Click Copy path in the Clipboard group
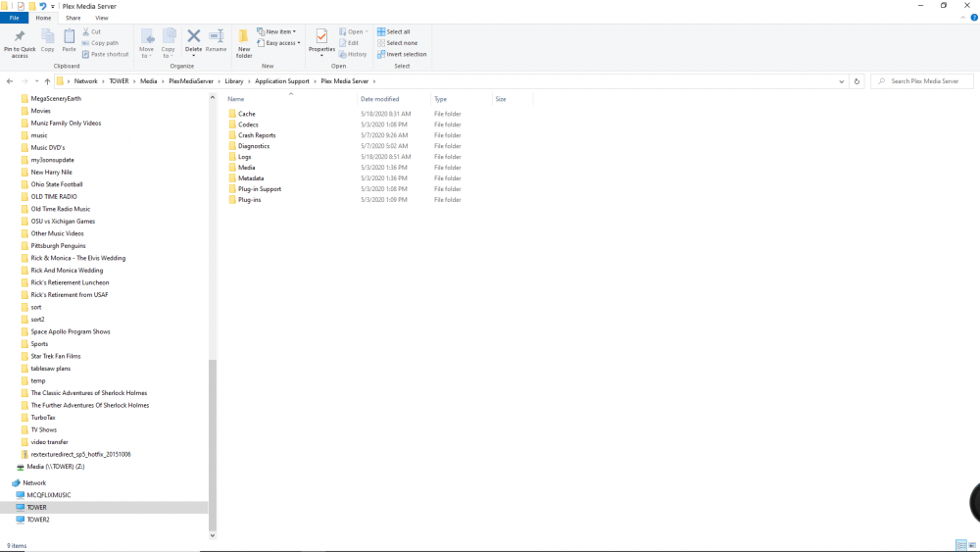This screenshot has width=980, height=552. pos(100,43)
